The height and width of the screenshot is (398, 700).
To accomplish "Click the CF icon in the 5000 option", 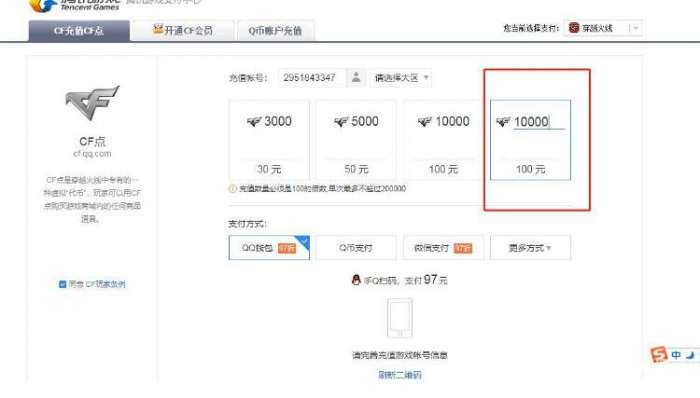I will click(x=341, y=121).
